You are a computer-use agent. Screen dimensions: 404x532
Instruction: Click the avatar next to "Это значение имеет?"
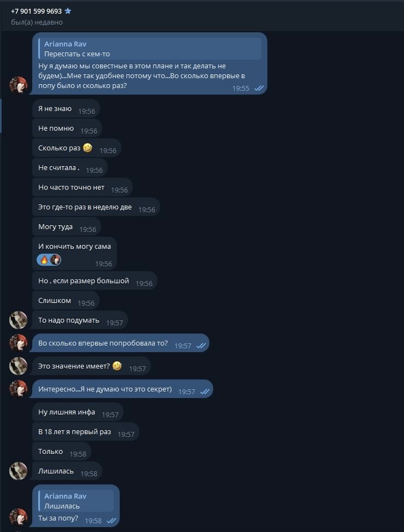(x=19, y=366)
